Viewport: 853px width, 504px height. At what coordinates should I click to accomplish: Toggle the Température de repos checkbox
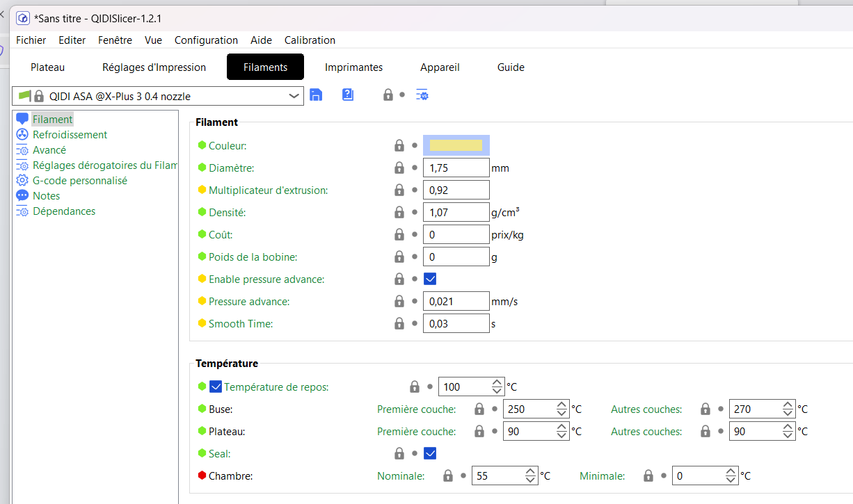(216, 387)
